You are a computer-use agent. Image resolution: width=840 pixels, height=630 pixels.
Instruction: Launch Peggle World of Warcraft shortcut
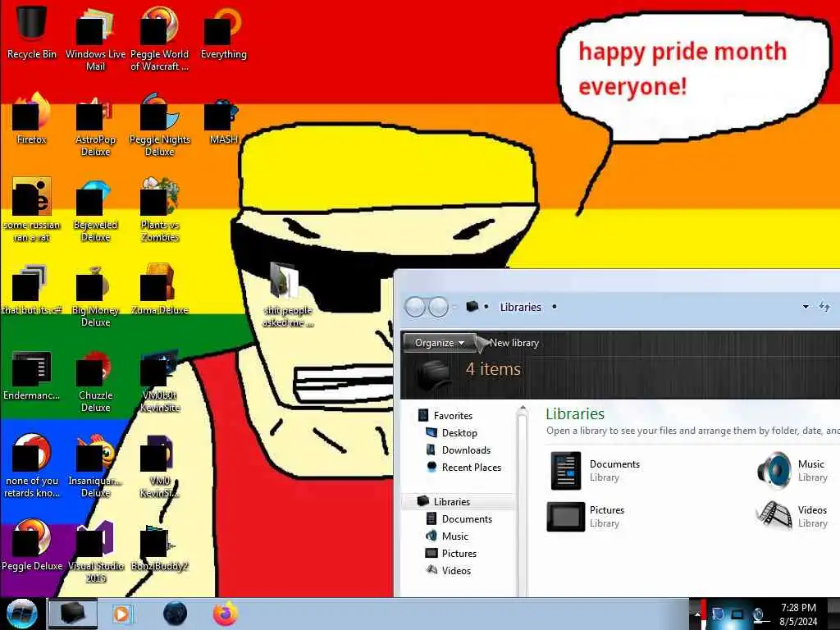(x=160, y=39)
